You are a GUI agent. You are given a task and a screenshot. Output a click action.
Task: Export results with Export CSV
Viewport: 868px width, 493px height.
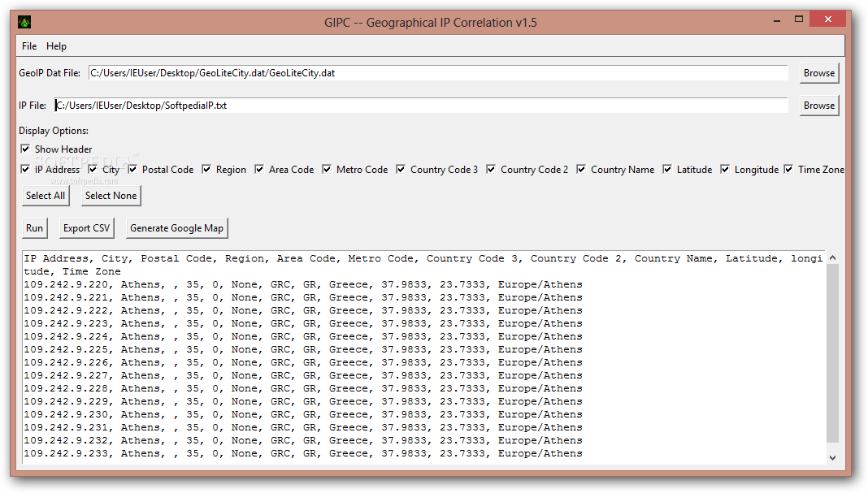pyautogui.click(x=86, y=228)
